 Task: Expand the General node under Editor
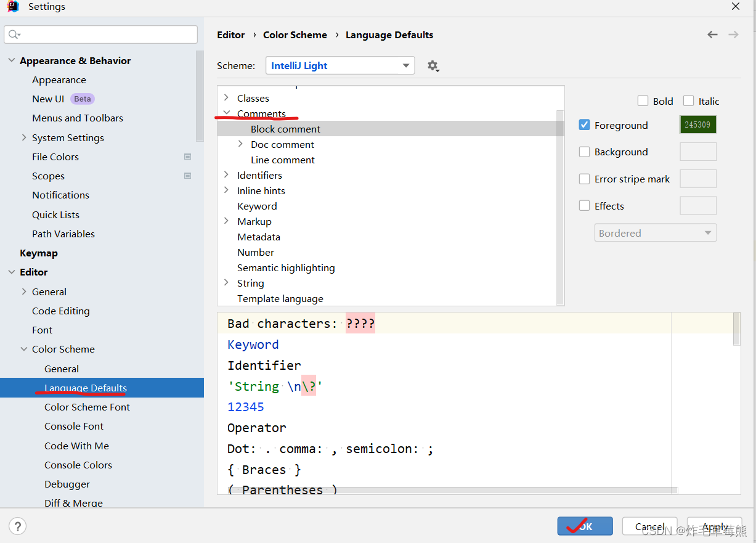click(x=24, y=292)
